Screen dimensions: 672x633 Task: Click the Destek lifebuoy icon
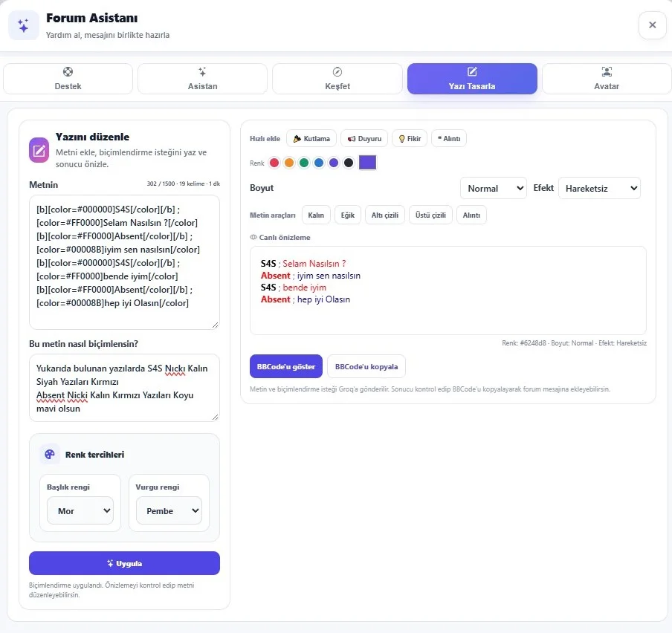[68, 71]
